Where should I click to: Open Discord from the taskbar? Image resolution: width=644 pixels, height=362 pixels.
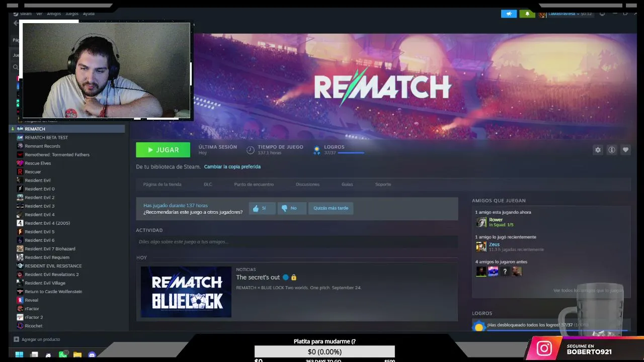click(x=92, y=354)
